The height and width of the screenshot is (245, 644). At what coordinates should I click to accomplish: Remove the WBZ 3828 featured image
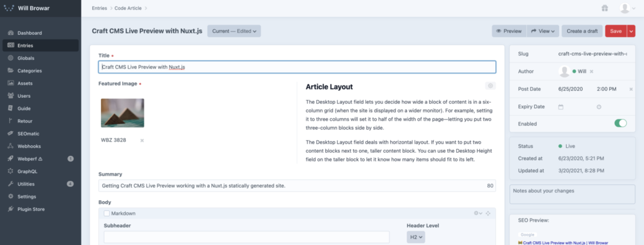pos(142,140)
